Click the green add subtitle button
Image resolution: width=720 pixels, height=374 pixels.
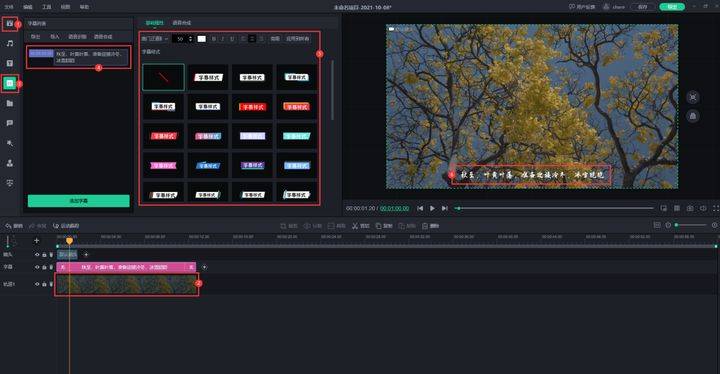point(79,201)
